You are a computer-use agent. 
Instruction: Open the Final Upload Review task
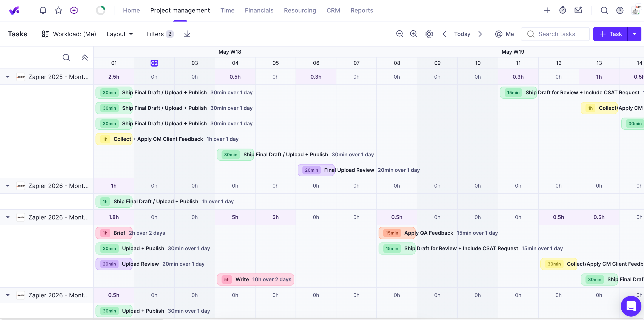coord(316,170)
